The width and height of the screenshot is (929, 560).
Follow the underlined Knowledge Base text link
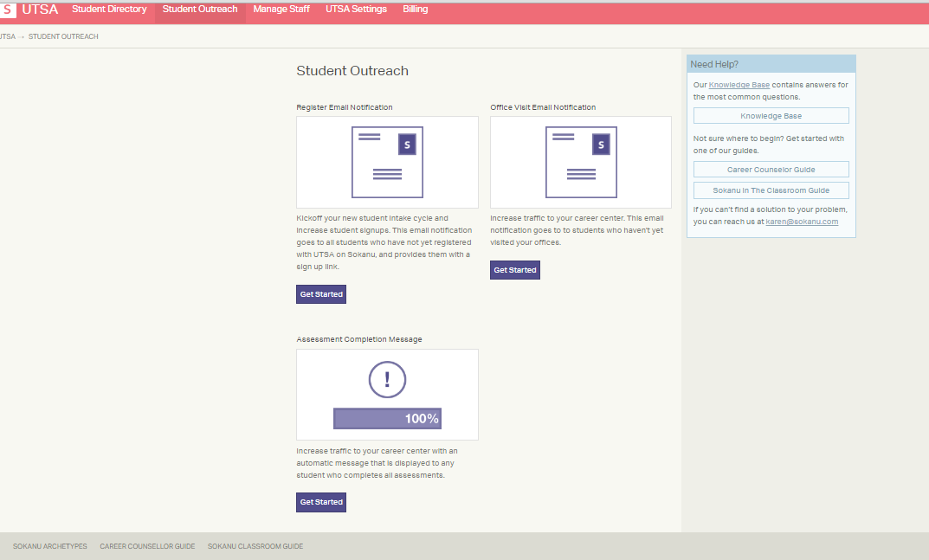(x=739, y=85)
